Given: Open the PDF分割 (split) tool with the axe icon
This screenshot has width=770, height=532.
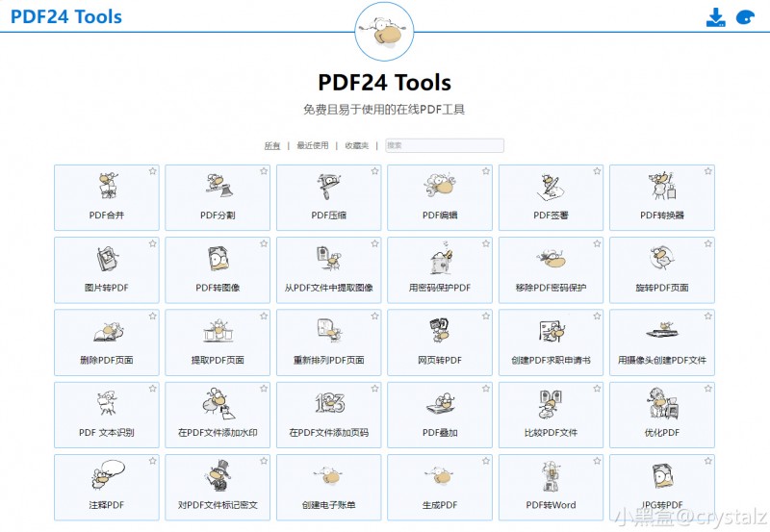Looking at the screenshot, I should point(218,197).
